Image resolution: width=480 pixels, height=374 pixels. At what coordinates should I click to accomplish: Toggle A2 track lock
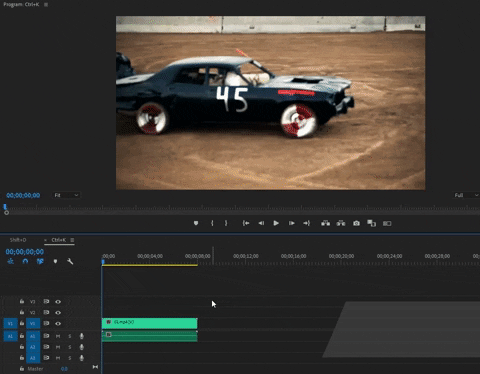(22, 347)
